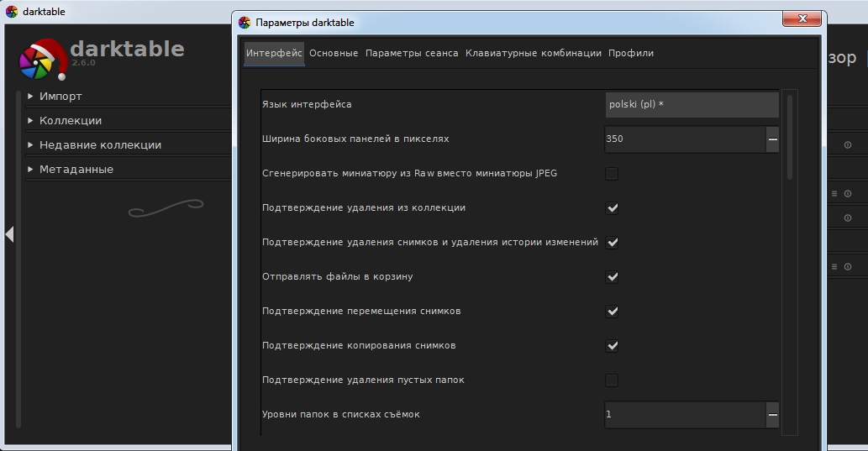
Task: Expand the Импорт module
Action: (x=60, y=97)
